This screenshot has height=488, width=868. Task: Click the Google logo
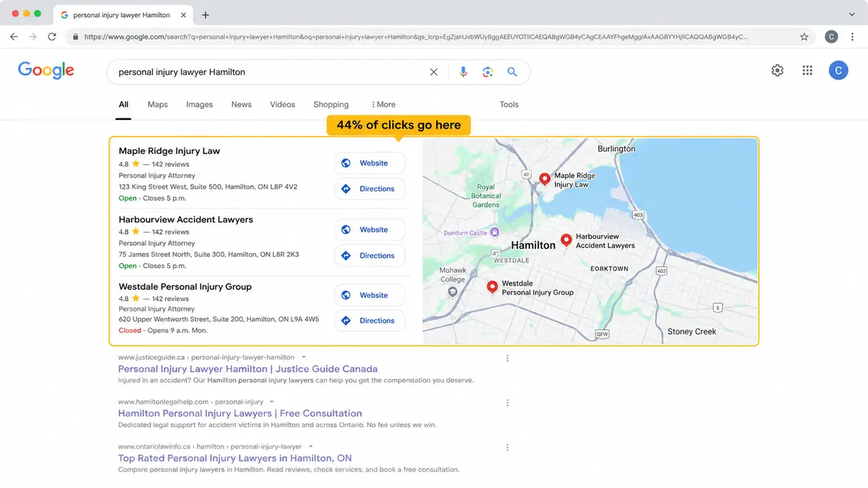[46, 70]
